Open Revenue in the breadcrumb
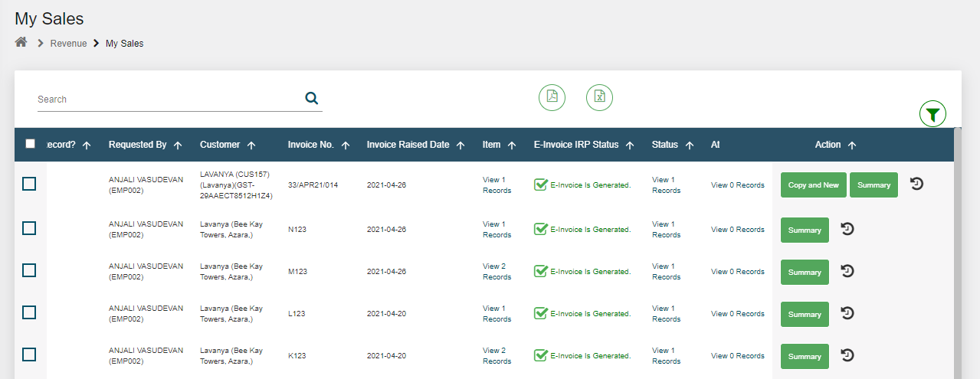The height and width of the screenshot is (379, 980). pos(69,44)
